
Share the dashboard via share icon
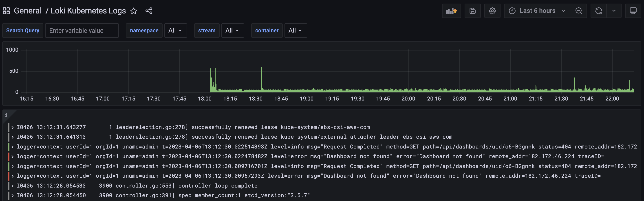tap(149, 11)
